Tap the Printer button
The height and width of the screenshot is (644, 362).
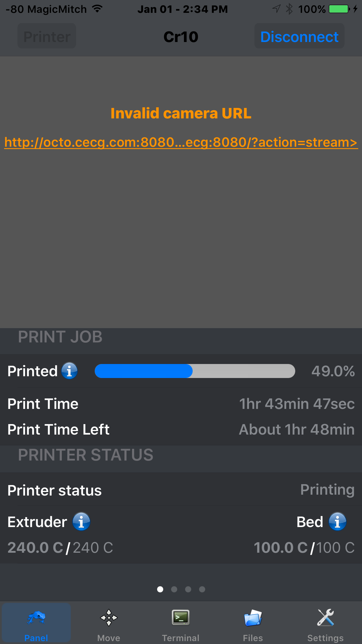coord(47,36)
